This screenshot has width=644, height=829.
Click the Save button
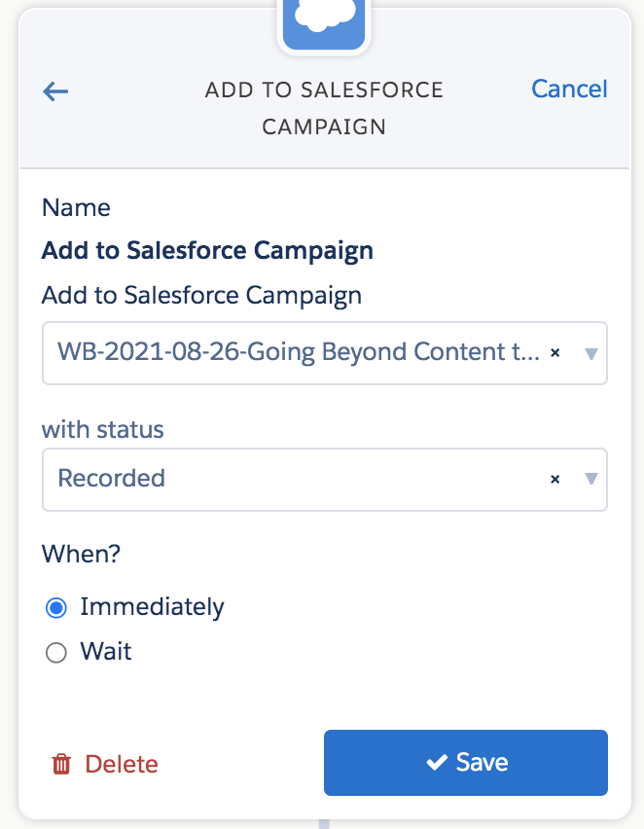coord(466,763)
